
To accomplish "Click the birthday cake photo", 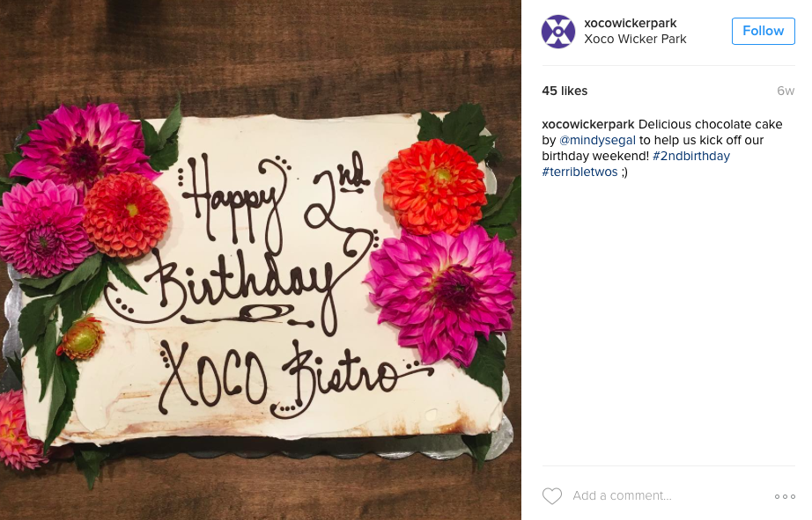I will (260, 260).
